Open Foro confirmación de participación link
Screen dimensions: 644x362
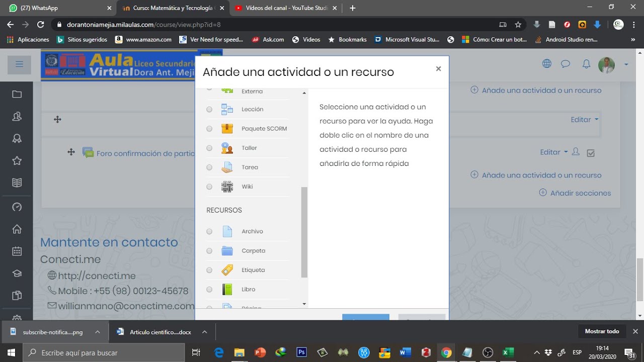tap(145, 153)
